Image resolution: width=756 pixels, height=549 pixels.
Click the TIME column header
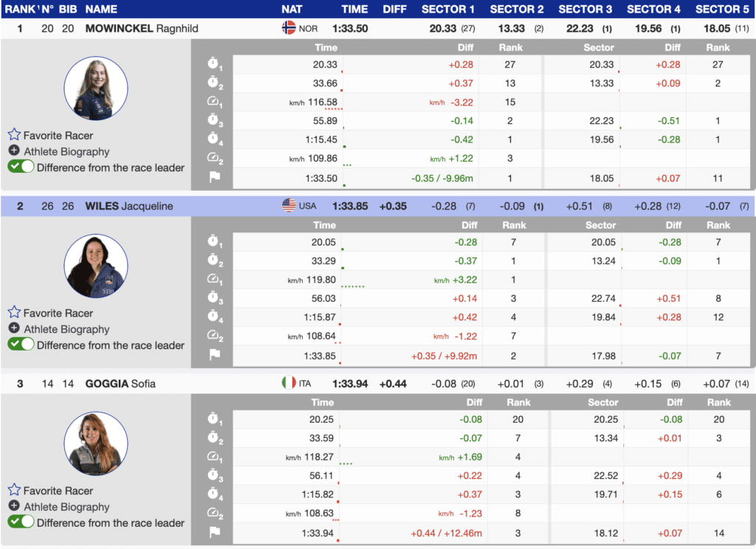354,9
